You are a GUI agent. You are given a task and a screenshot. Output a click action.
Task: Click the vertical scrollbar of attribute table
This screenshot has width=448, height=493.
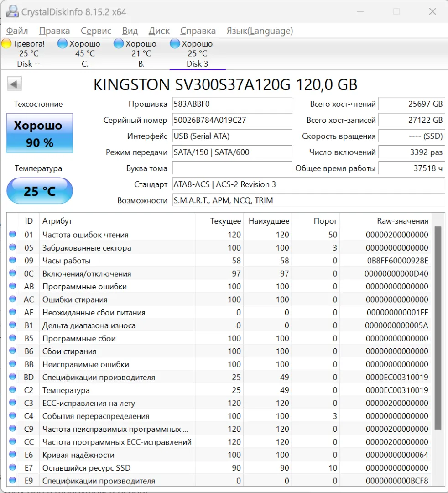pos(438,327)
